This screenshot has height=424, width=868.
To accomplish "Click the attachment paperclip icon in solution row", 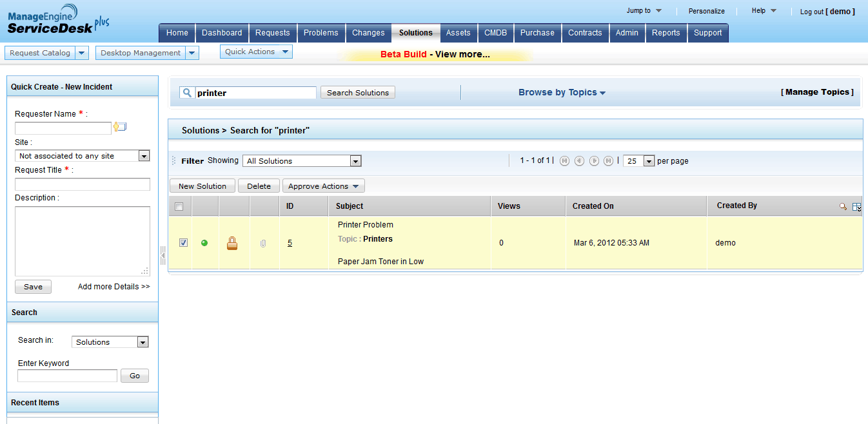I will (x=263, y=244).
